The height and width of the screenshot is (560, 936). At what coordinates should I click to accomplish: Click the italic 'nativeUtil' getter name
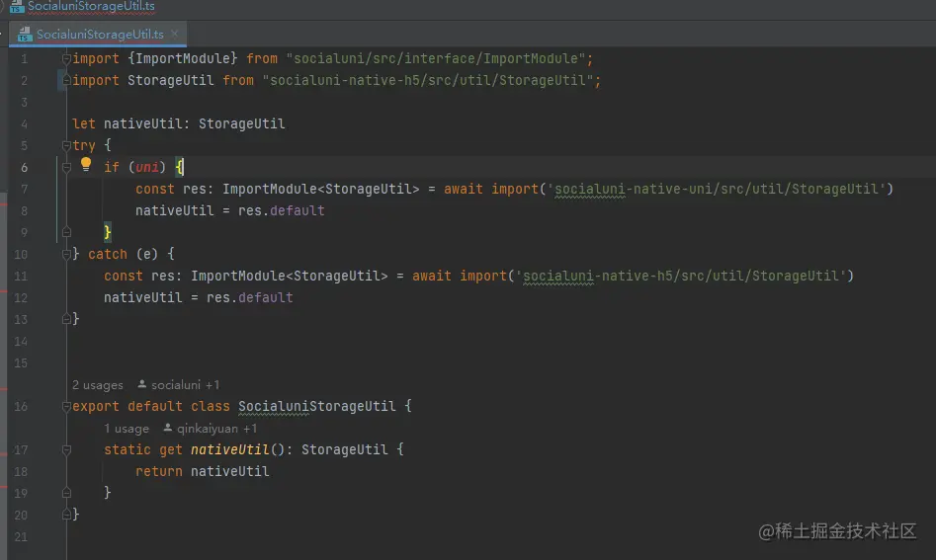tap(230, 449)
